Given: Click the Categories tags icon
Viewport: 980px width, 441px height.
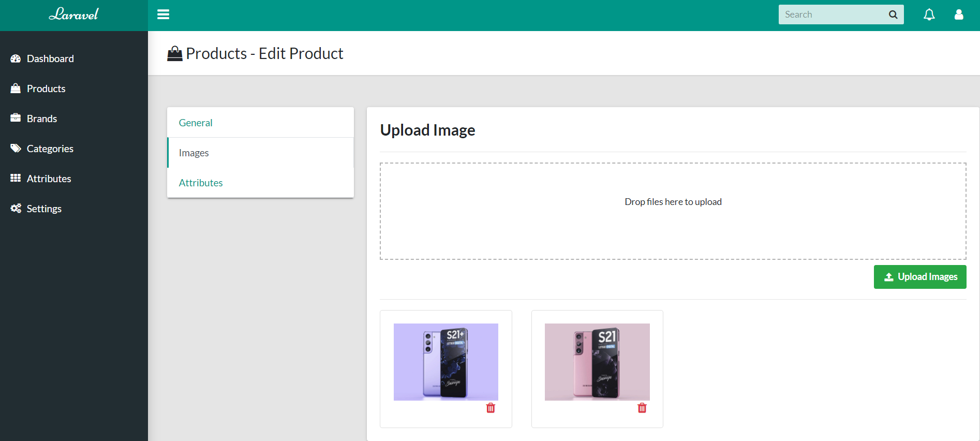Looking at the screenshot, I should point(16,148).
